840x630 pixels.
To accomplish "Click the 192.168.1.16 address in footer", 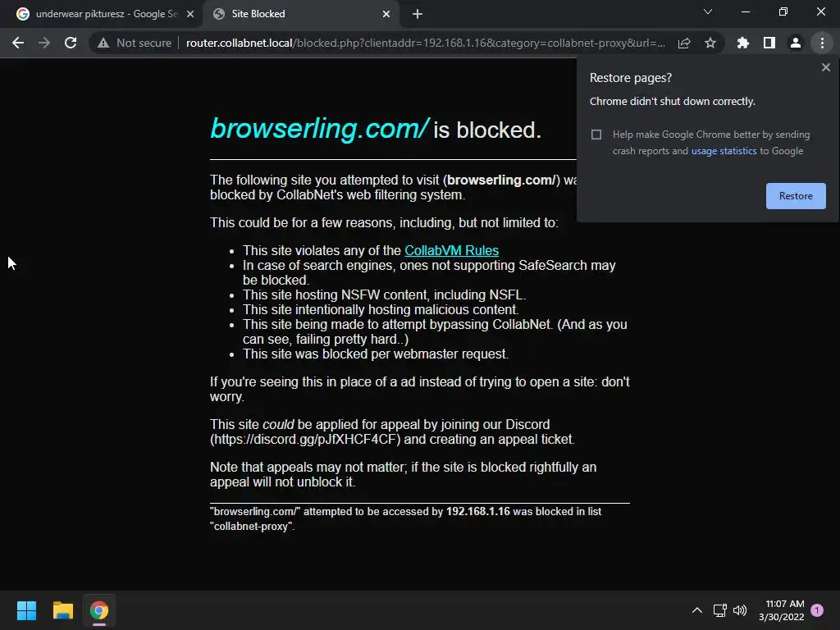I will pos(478,512).
